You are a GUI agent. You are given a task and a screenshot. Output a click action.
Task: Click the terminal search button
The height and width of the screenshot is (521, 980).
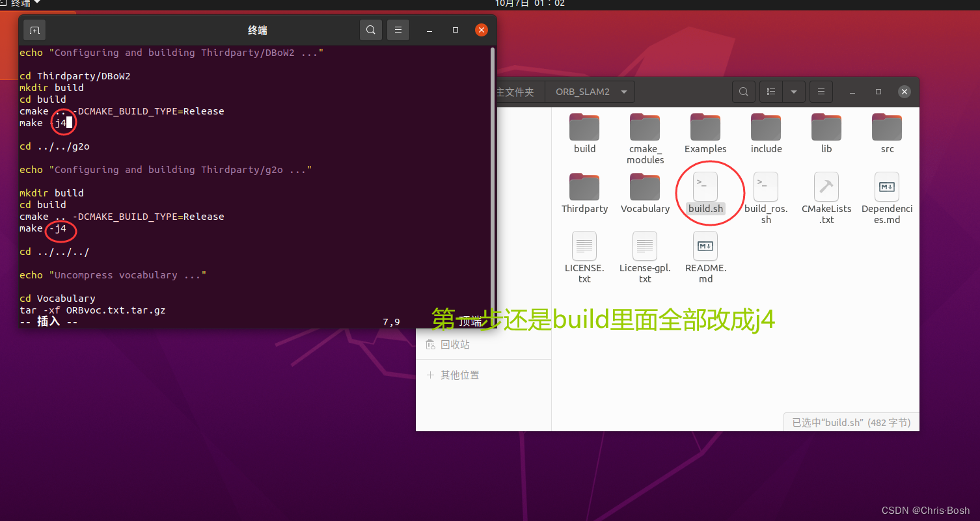(371, 30)
